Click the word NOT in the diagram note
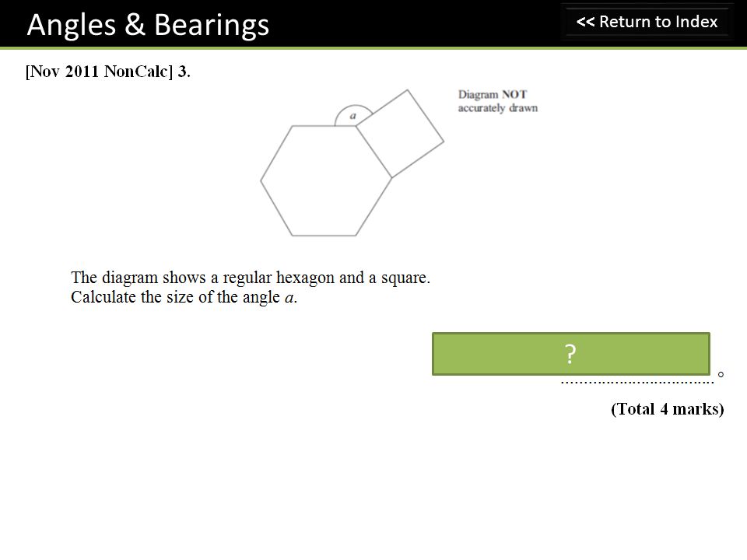This screenshot has width=747, height=560. 514,94
